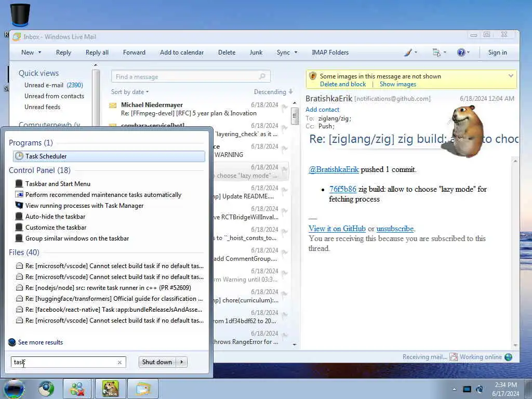Click the unsubscribe link
The height and width of the screenshot is (399, 532).
pyautogui.click(x=395, y=229)
